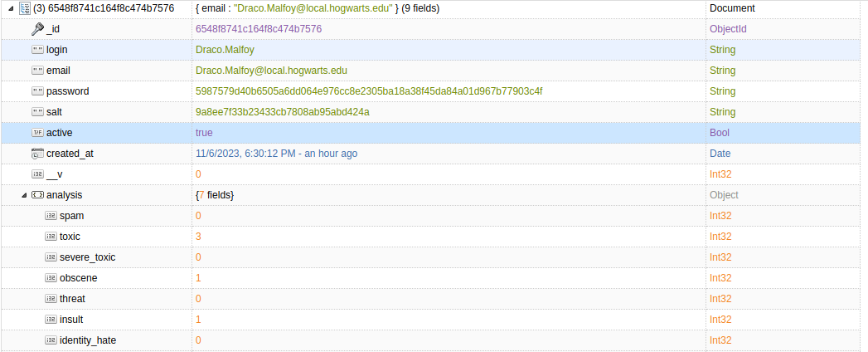Select the password field name

click(67, 91)
